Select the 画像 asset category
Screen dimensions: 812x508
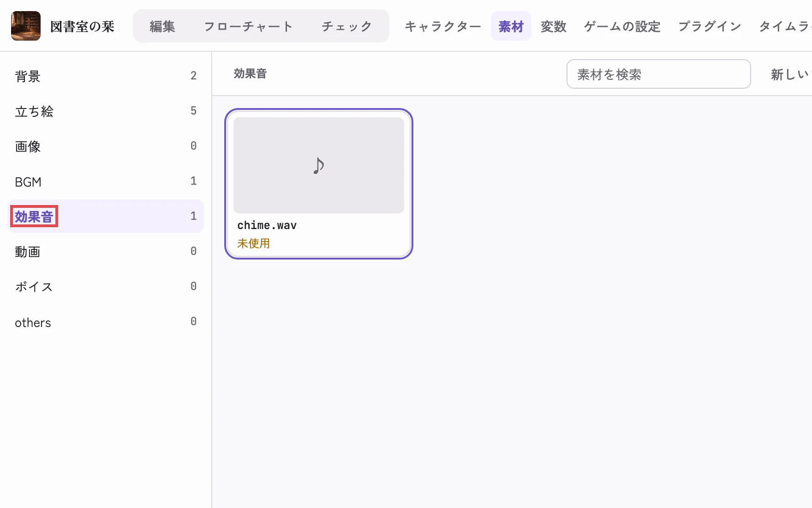click(x=106, y=146)
